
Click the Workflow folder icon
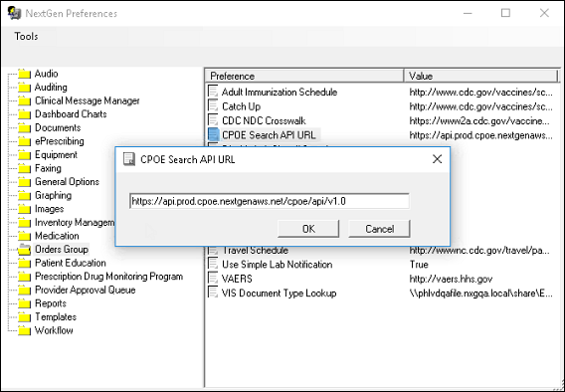click(x=25, y=330)
